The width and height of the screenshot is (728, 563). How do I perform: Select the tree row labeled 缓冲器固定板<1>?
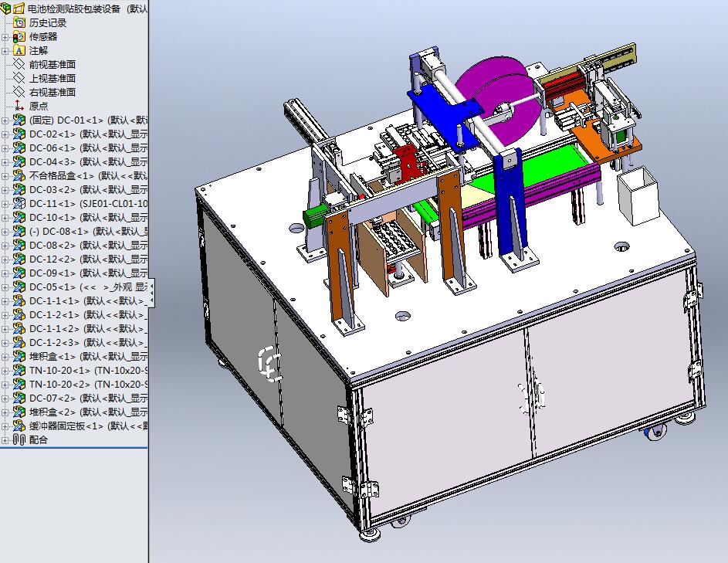pyautogui.click(x=74, y=426)
